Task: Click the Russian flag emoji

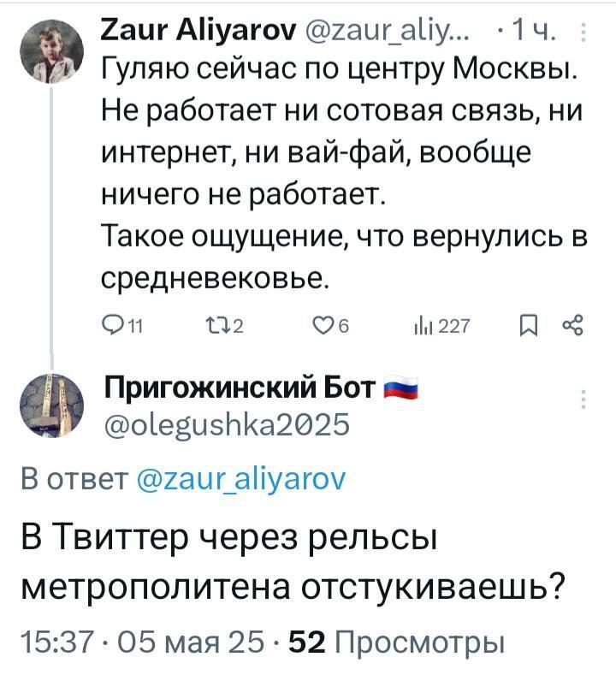Action: (x=400, y=390)
